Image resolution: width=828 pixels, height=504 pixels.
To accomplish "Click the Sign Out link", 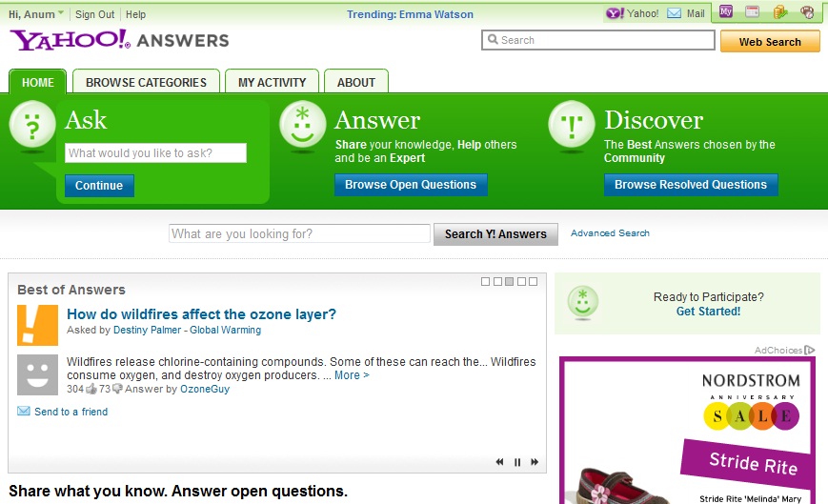I will click(94, 14).
